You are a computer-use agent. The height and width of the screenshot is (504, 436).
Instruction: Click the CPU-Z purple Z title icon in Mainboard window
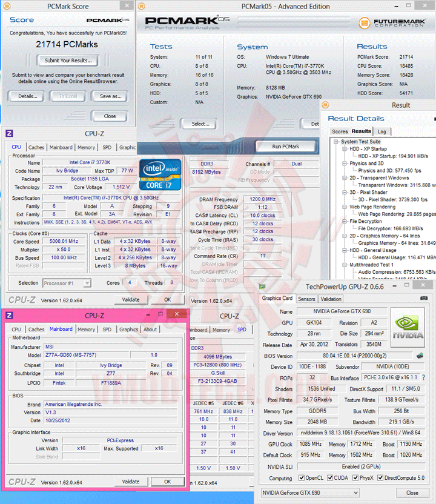coord(9,316)
